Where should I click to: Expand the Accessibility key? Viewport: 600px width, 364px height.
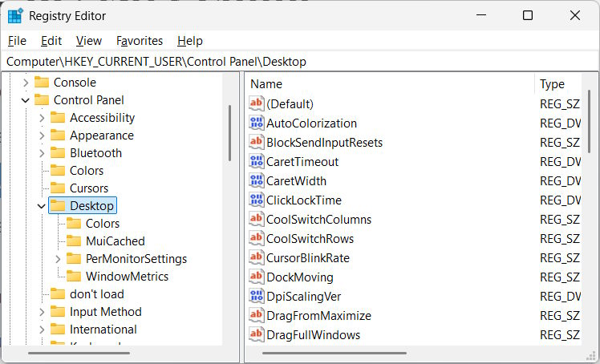(x=42, y=118)
